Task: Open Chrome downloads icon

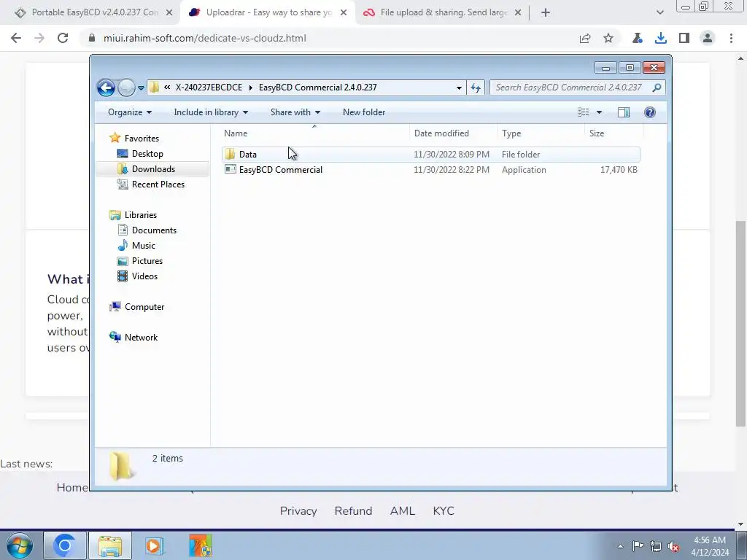Action: pos(660,38)
